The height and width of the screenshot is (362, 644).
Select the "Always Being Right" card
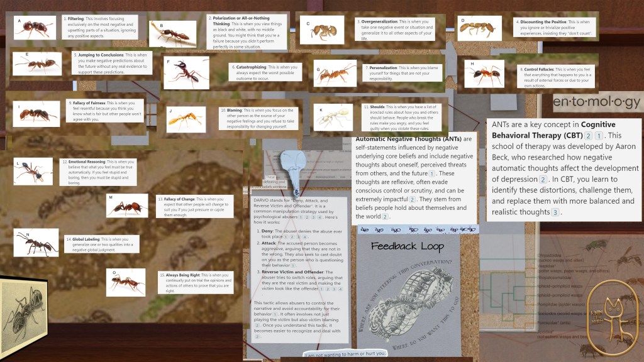[x=192, y=283]
